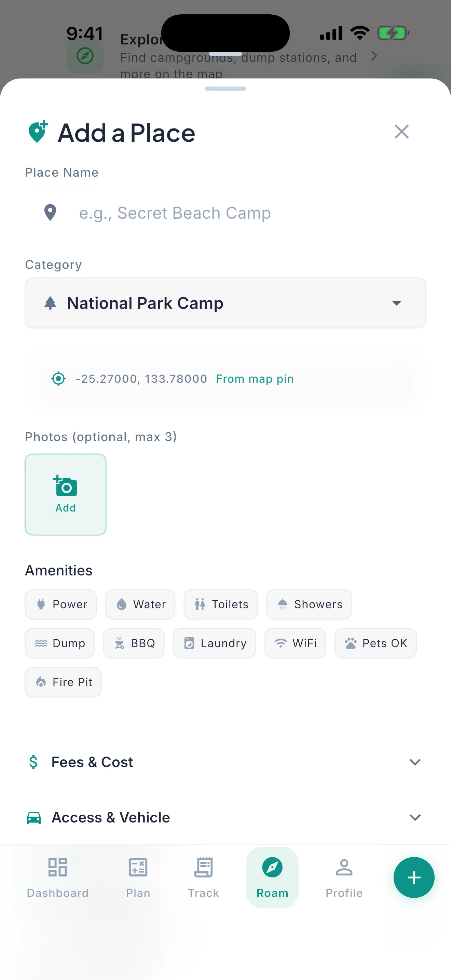Select the WiFi amenity chip
451x980 pixels.
point(295,643)
